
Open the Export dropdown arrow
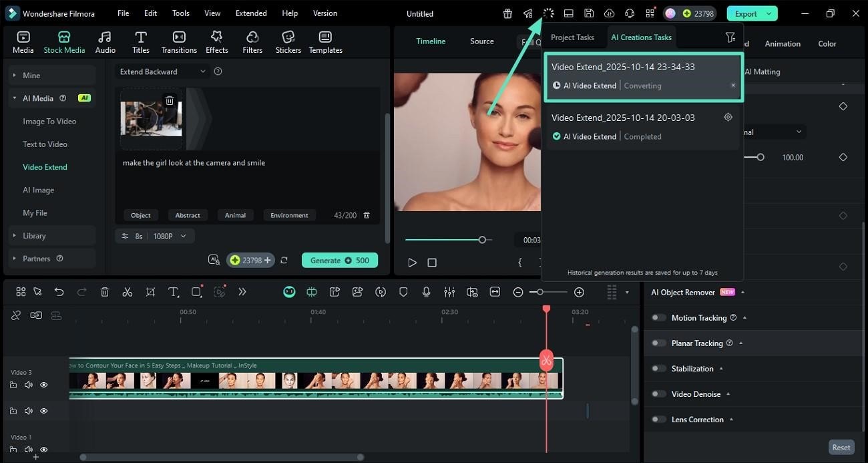769,13
